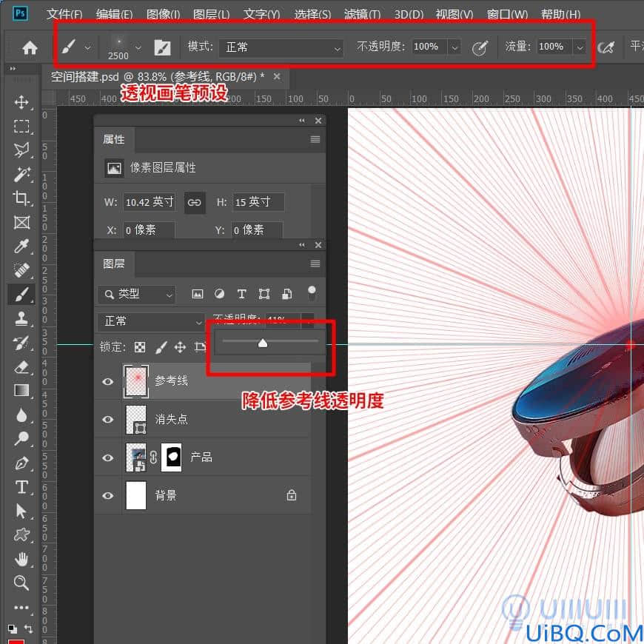
Task: Select the Gradient tool
Action: pyautogui.click(x=21, y=390)
